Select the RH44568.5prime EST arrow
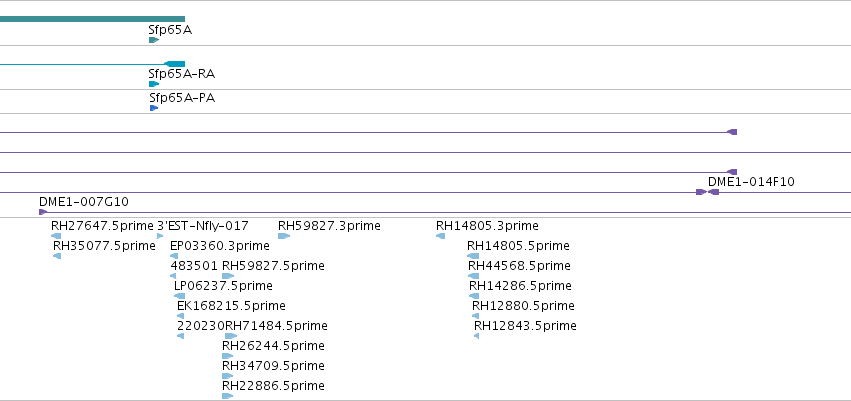851x401 pixels. [x=473, y=276]
